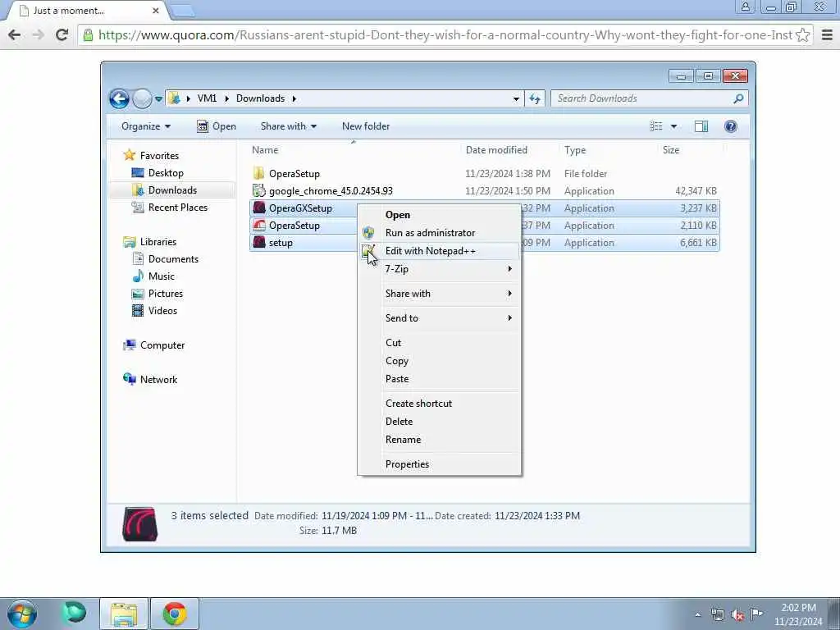Click the OperaSetup application file icon
Image resolution: width=840 pixels, height=630 pixels.
259,225
